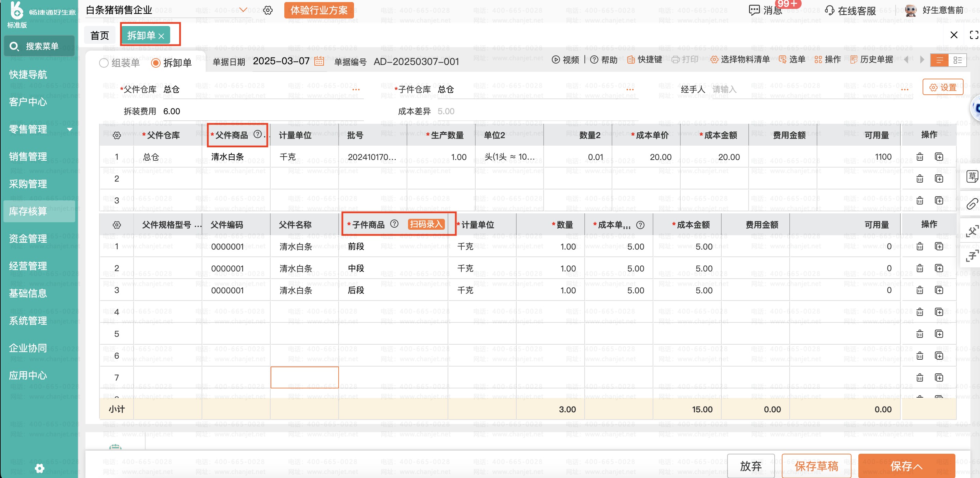Image resolution: width=980 pixels, height=478 pixels.
Task: Open the company settings gear icon
Action: 268,10
